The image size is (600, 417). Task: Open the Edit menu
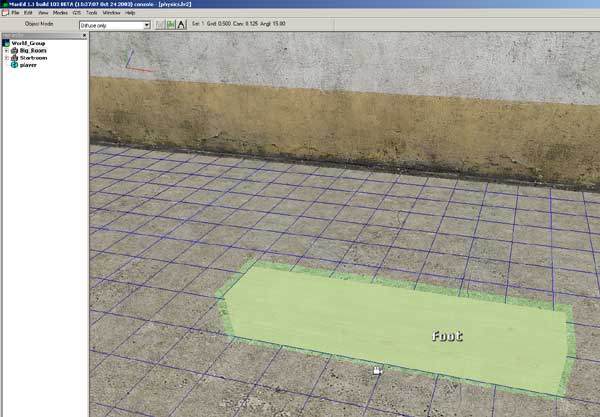click(x=28, y=13)
